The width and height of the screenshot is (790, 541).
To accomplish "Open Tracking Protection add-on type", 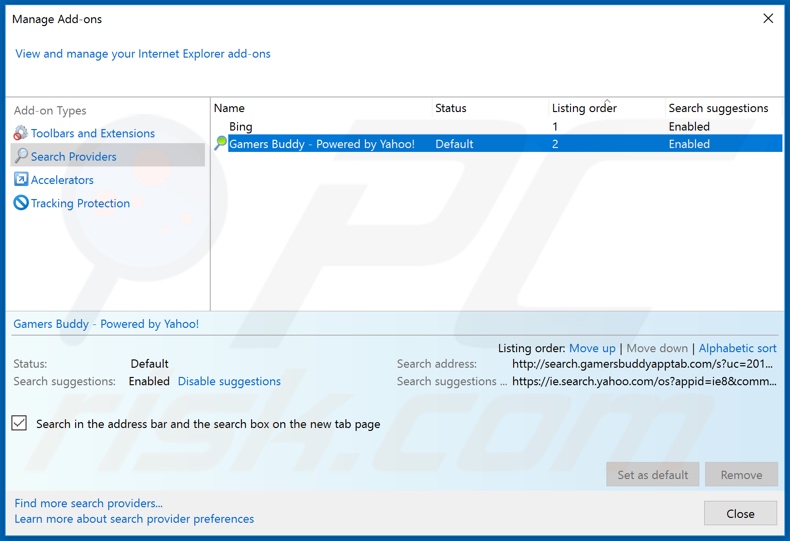I will (x=80, y=203).
